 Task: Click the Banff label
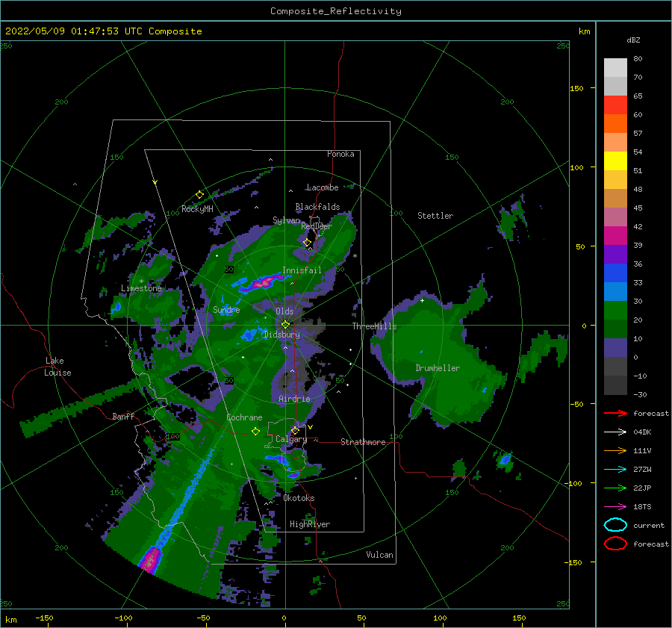pyautogui.click(x=123, y=416)
